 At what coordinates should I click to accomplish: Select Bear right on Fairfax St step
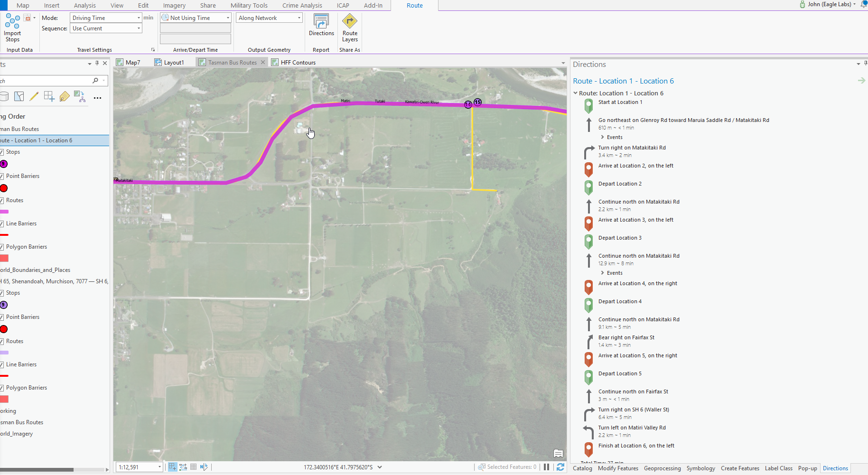[x=626, y=337]
